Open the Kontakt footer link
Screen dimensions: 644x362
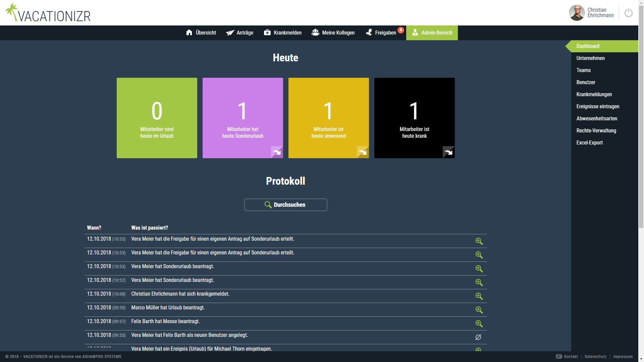571,357
